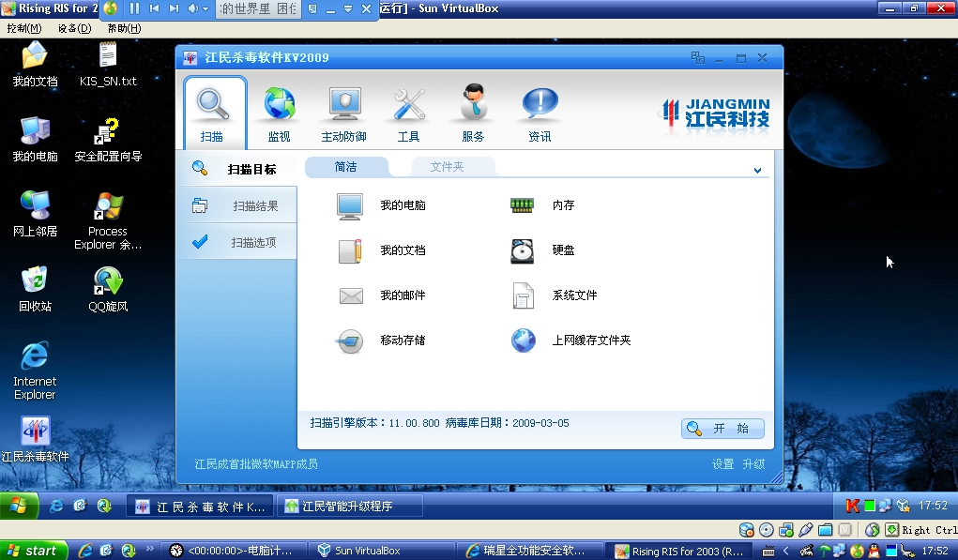
Task: Click the VirtualBox network adapter status icon
Action: click(x=785, y=530)
